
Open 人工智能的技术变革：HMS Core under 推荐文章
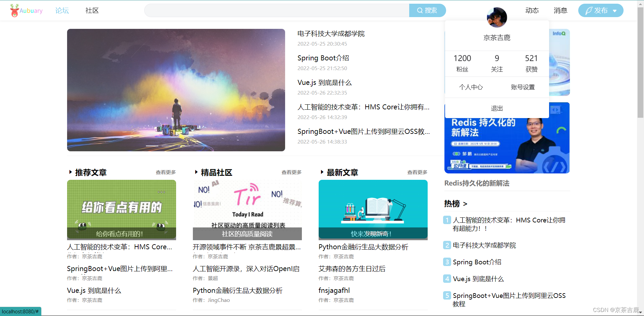(119, 247)
